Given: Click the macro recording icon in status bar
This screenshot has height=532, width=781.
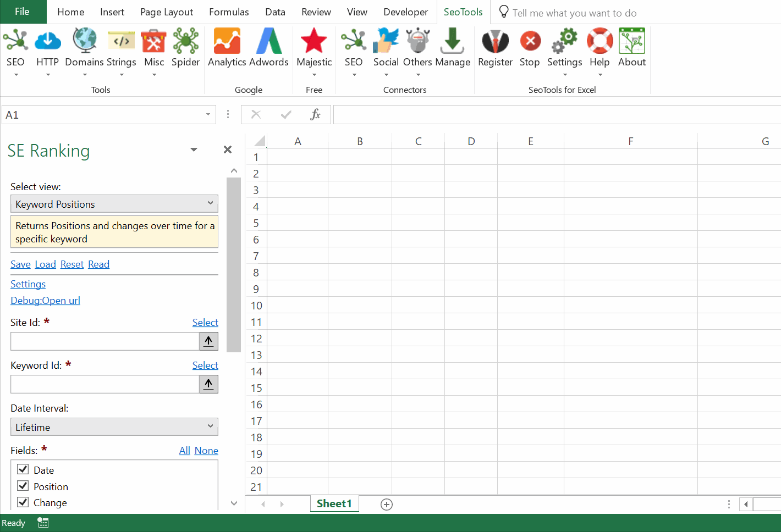Looking at the screenshot, I should (x=43, y=523).
